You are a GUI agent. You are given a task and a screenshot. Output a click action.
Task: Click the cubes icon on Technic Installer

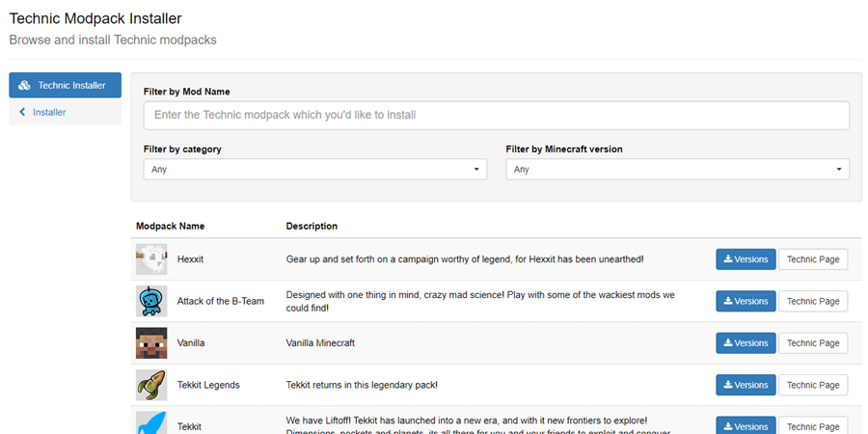[24, 85]
